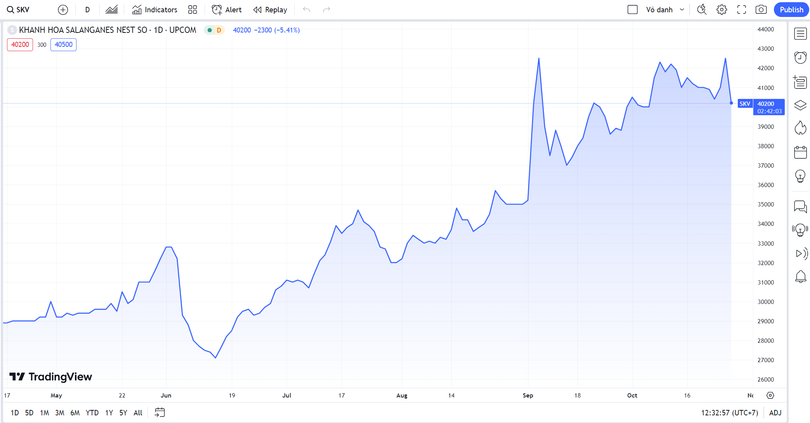
Task: Open the Indicators menu
Action: click(154, 10)
